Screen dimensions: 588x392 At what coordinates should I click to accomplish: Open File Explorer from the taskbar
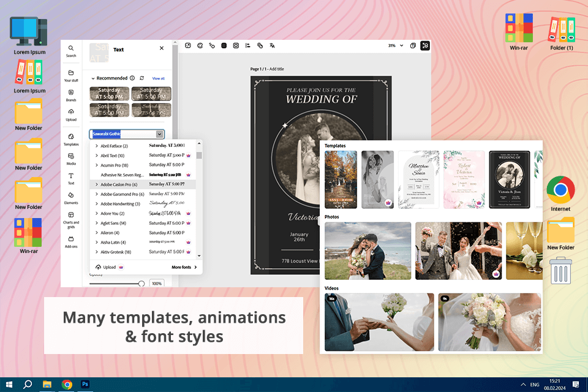47,385
